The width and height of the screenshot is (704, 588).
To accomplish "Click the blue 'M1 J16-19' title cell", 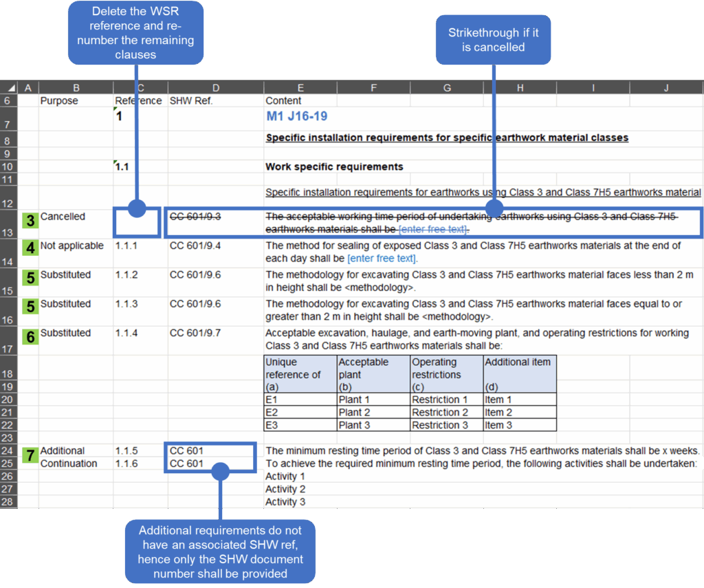I will click(296, 116).
